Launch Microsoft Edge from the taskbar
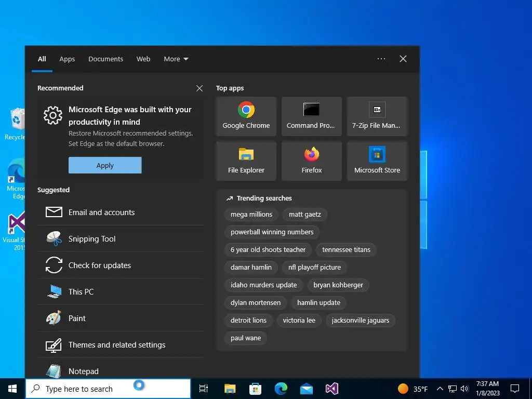Image resolution: width=532 pixels, height=399 pixels. point(281,389)
